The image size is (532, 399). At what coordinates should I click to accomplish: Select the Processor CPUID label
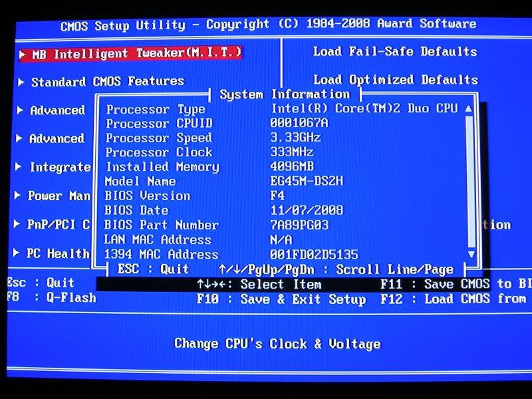point(159,123)
